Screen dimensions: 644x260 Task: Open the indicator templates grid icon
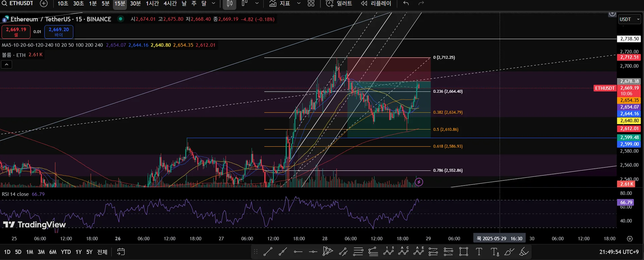(x=311, y=3)
